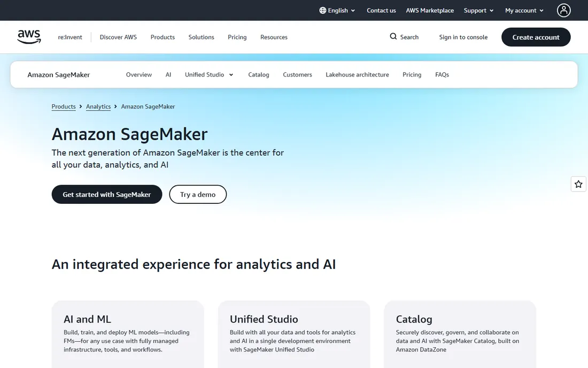Image resolution: width=588 pixels, height=368 pixels.
Task: Click the Products breadcrumb link
Action: pos(64,106)
